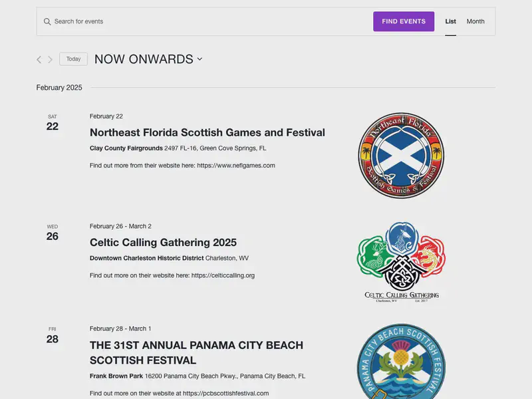The image size is (532, 399).
Task: Click the neflgames.com website description text
Action: click(x=182, y=166)
